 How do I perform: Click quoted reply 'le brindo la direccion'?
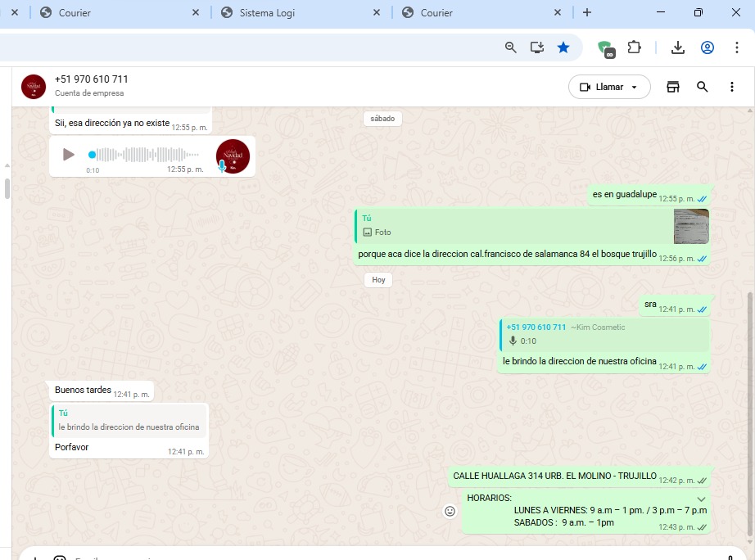(129, 421)
